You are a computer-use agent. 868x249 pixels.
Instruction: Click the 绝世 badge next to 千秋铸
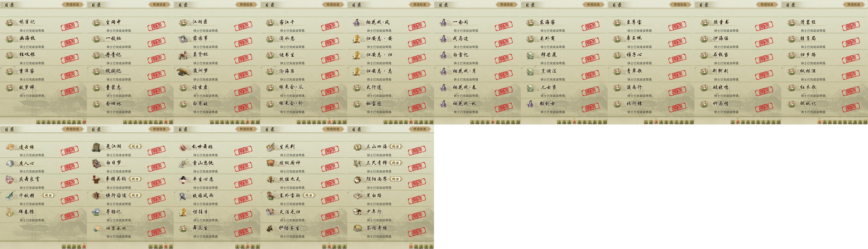tap(48, 195)
